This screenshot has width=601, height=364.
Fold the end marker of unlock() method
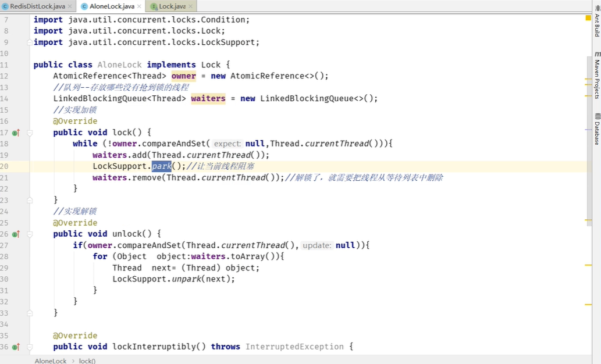coord(30,313)
